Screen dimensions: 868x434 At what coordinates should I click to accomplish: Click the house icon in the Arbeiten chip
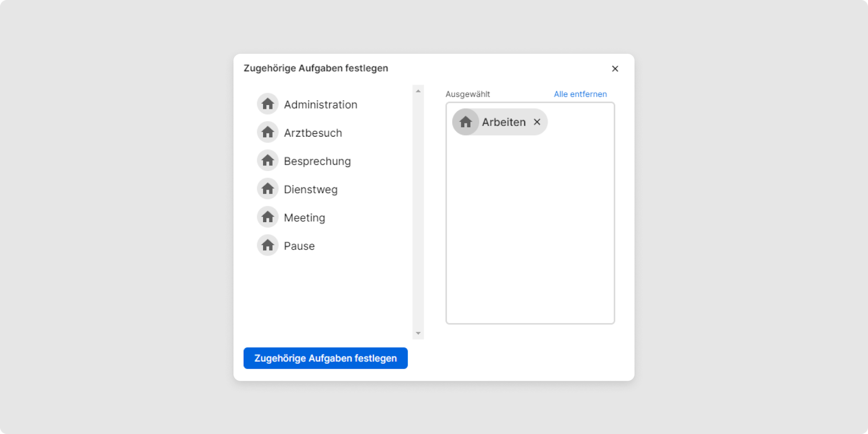(x=466, y=122)
